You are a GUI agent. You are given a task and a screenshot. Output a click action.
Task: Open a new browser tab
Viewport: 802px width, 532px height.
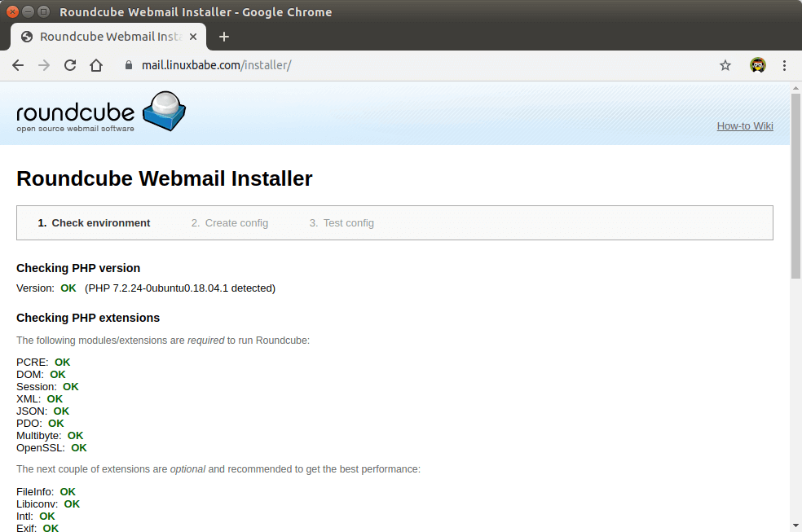click(224, 37)
